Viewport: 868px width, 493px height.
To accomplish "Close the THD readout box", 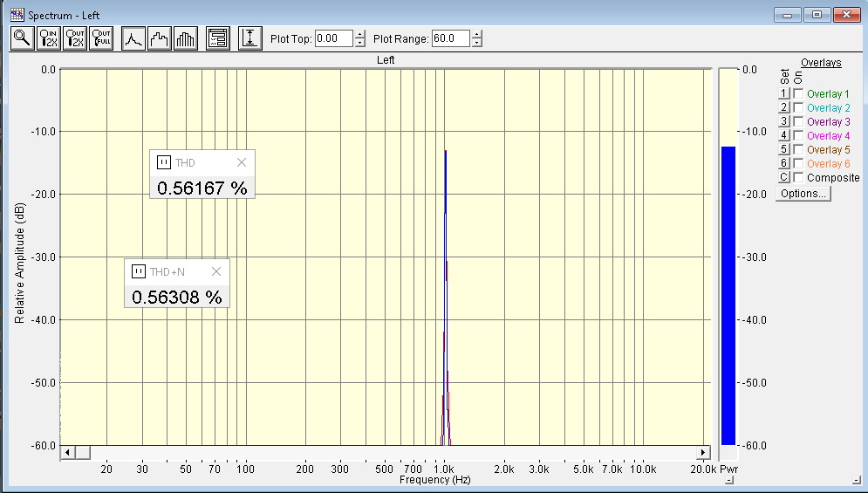I will tap(242, 162).
